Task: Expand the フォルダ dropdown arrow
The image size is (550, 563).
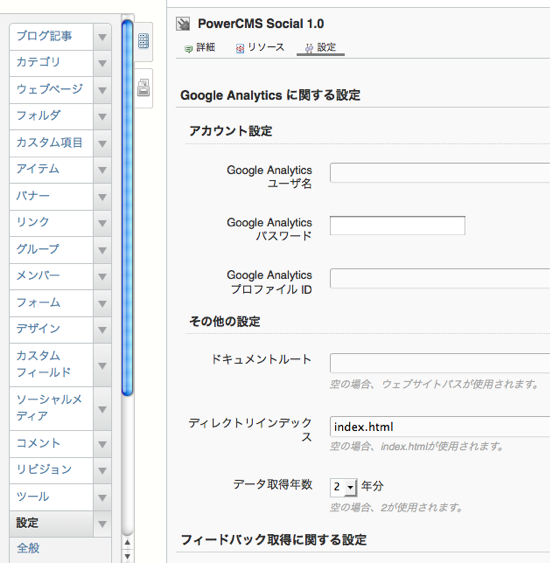Action: pyautogui.click(x=102, y=116)
